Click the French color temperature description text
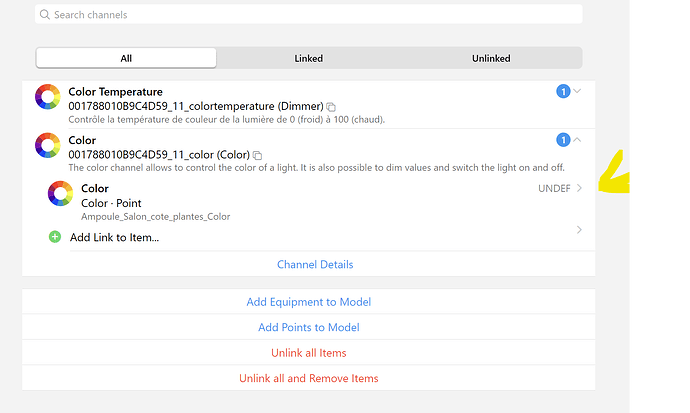Image resolution: width=690 pixels, height=413 pixels. 227,119
